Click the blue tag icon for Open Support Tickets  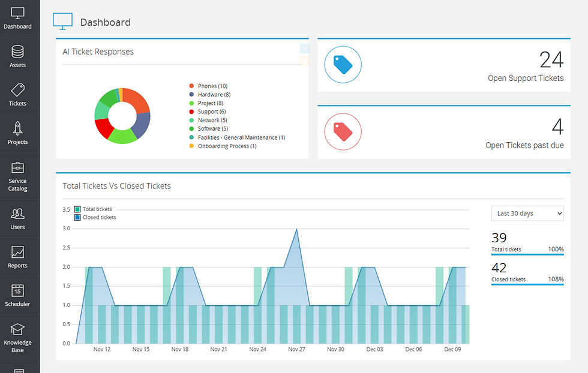pyautogui.click(x=343, y=65)
